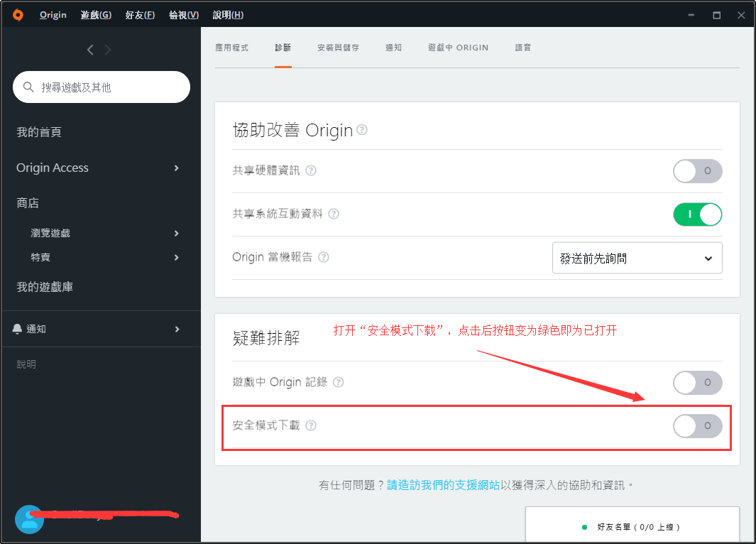
Task: Click the notification bell icon in sidebar
Action: (17, 329)
